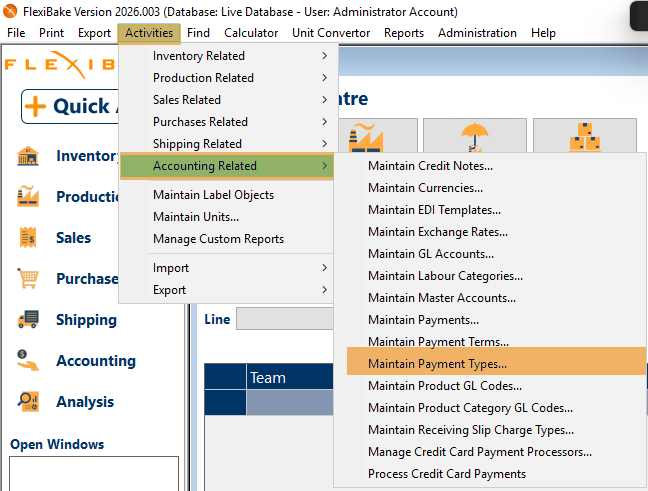Image resolution: width=648 pixels, height=491 pixels.
Task: Click the Shipping sidebar label
Action: coord(86,320)
